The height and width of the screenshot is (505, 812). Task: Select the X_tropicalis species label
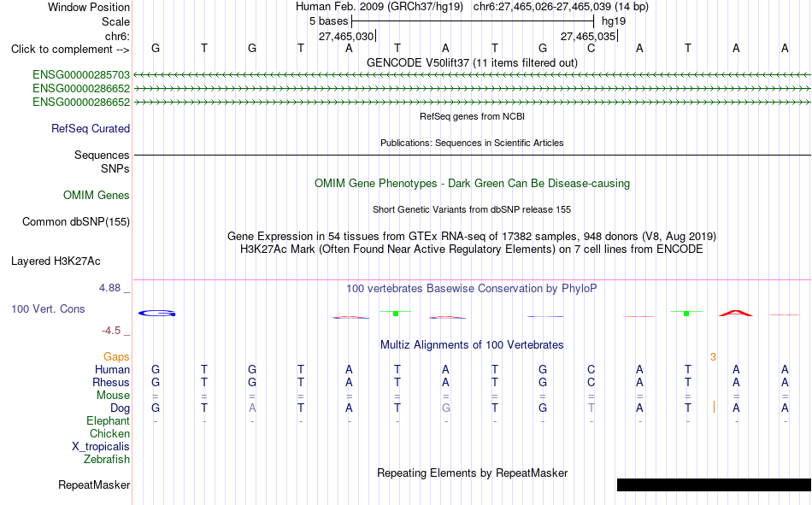point(101,447)
